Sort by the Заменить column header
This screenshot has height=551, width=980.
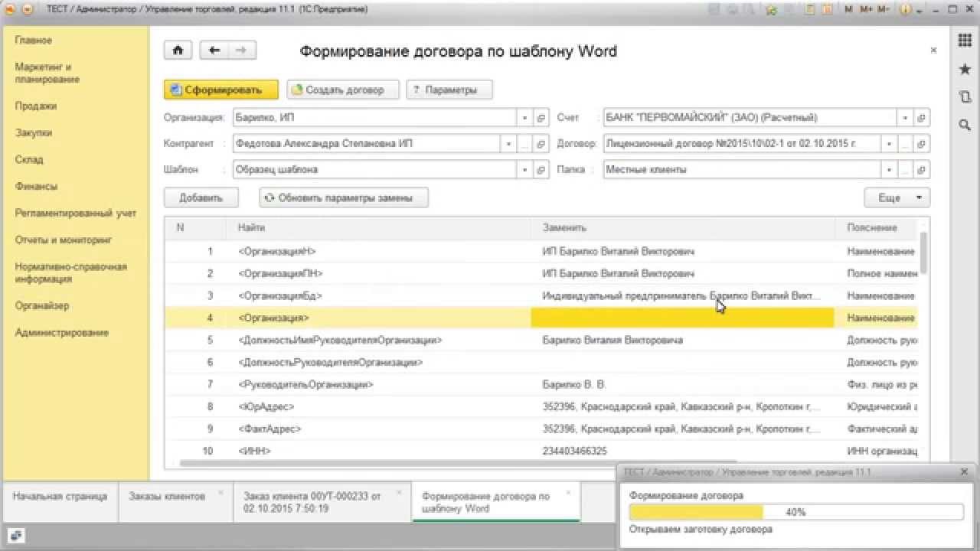coord(683,227)
